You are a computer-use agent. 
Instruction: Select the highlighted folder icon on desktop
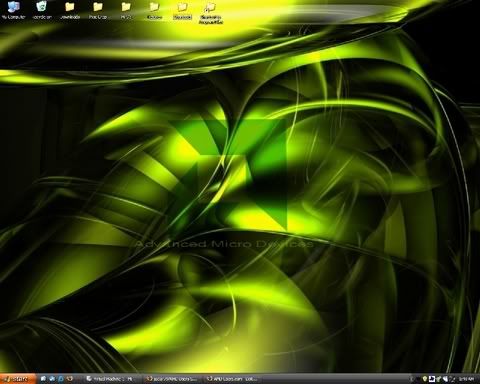[x=183, y=11]
